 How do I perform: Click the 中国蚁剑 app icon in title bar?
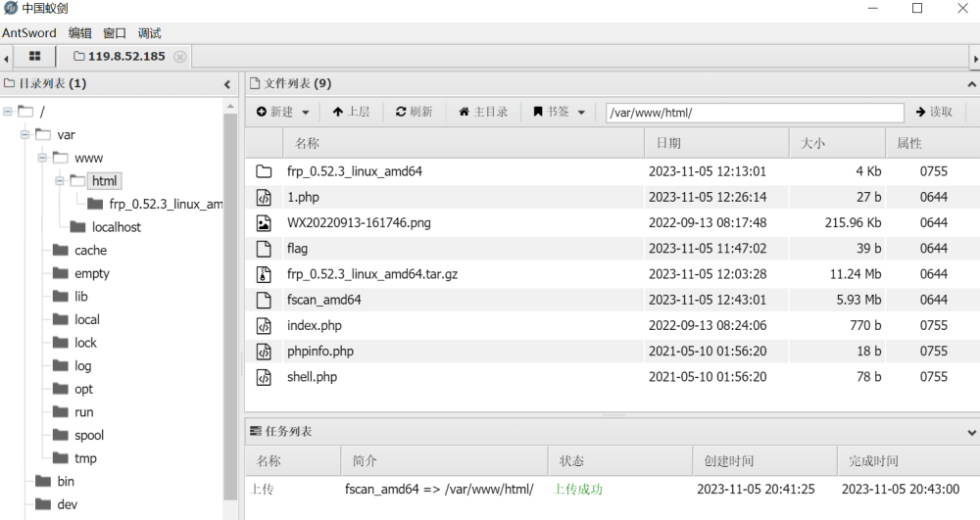(x=11, y=8)
